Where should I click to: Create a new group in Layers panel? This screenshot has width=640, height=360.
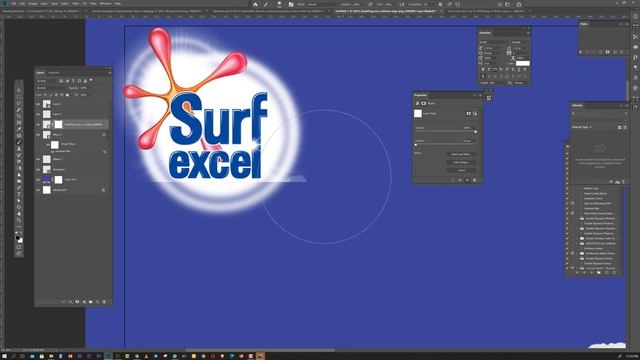[91, 302]
